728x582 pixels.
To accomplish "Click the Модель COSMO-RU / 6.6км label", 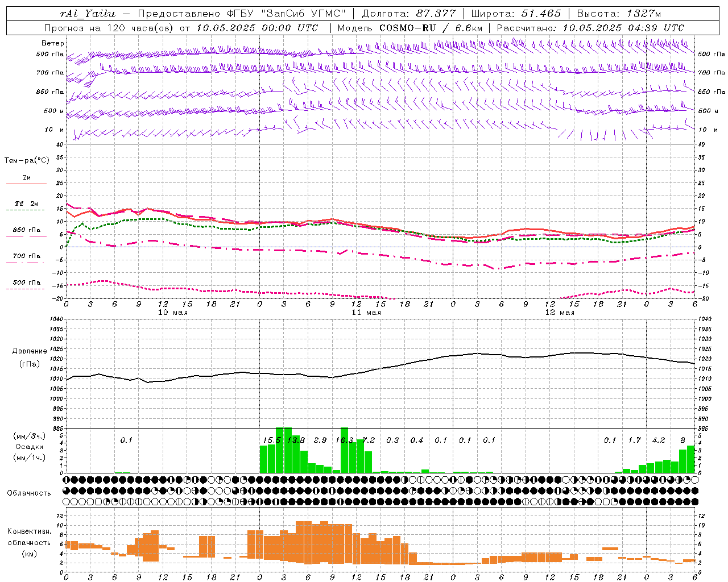I will [x=409, y=28].
